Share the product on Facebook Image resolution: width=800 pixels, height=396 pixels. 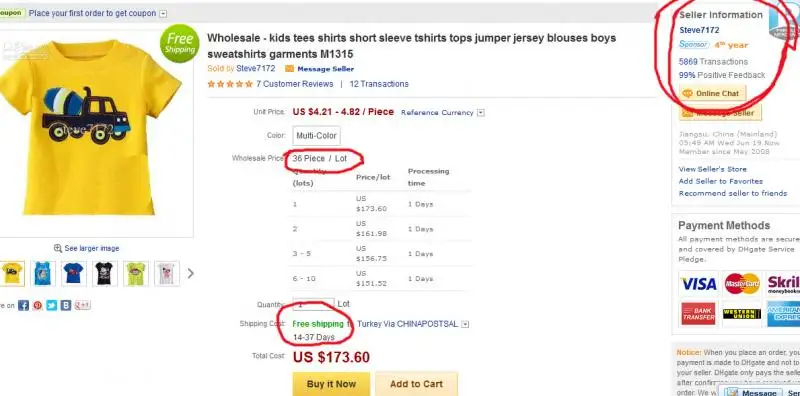coord(23,305)
